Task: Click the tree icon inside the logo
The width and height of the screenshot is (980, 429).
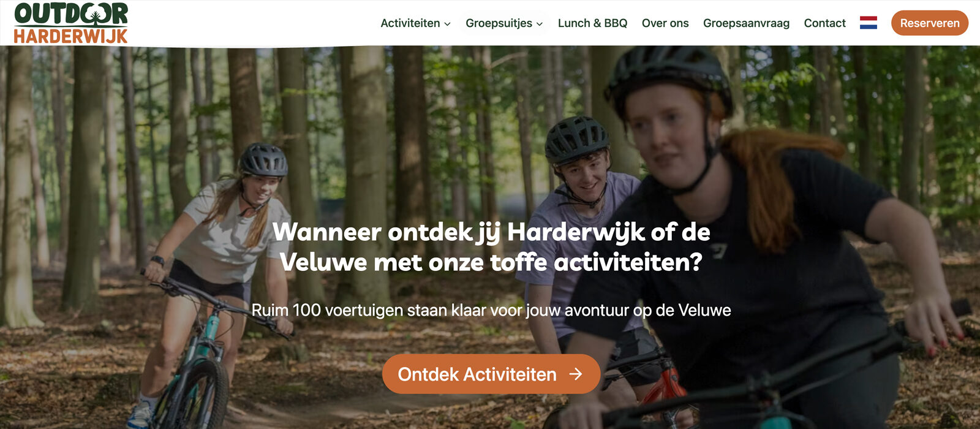Action: 95,15
